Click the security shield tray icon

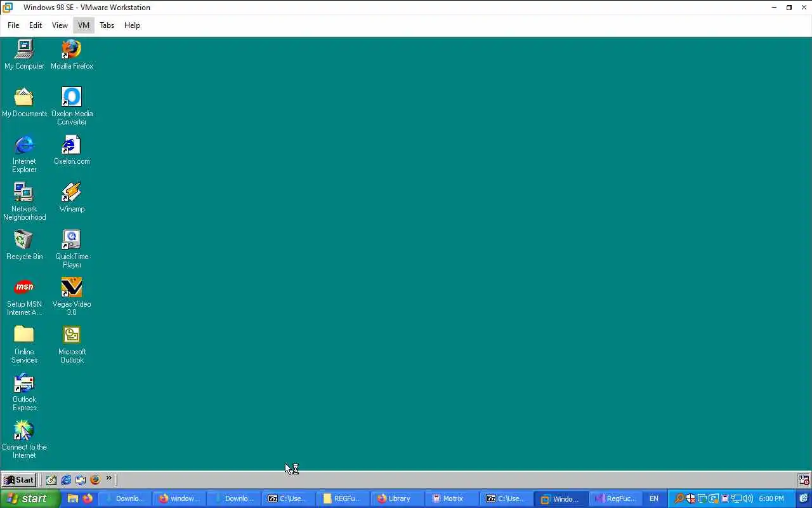point(690,498)
